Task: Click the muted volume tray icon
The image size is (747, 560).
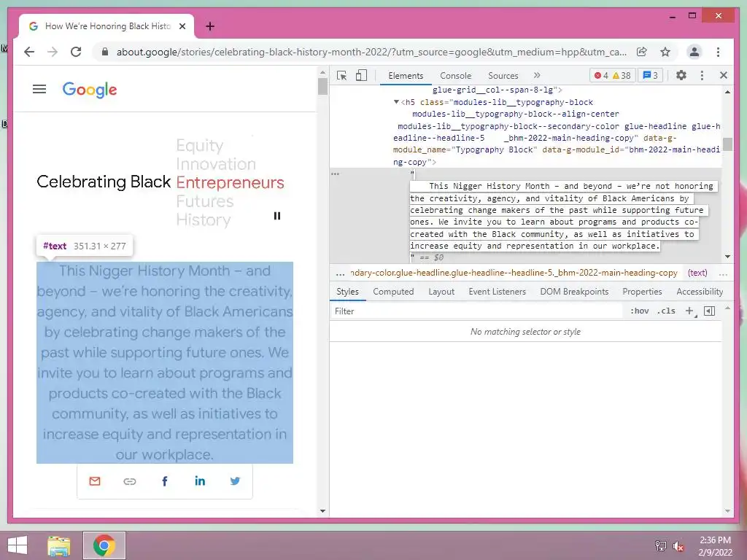Action: coord(678,546)
